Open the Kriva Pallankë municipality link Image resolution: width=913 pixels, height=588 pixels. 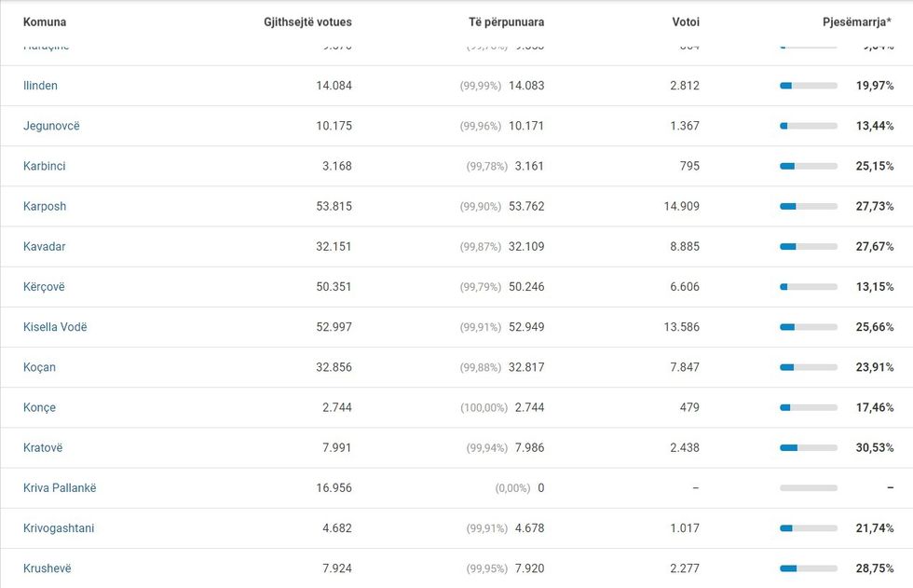pyautogui.click(x=60, y=487)
